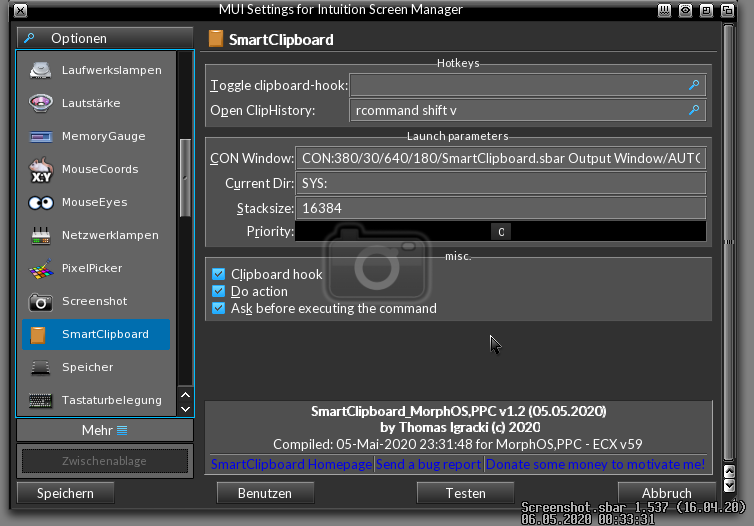This screenshot has width=754, height=526.
Task: Click the Screenshot camera icon
Action: coord(41,301)
